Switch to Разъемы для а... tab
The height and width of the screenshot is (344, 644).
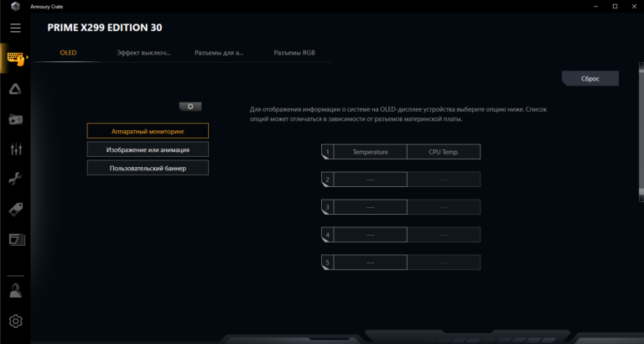[x=219, y=53]
